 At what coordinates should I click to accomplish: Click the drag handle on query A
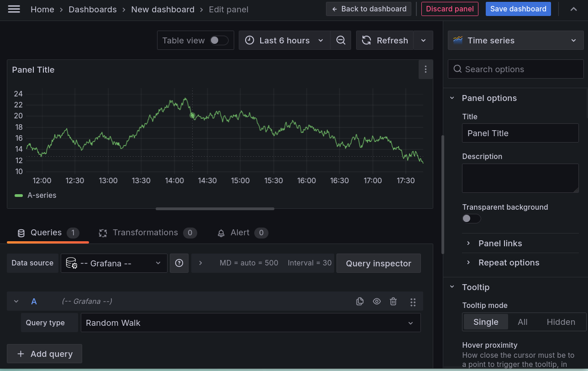click(x=413, y=302)
